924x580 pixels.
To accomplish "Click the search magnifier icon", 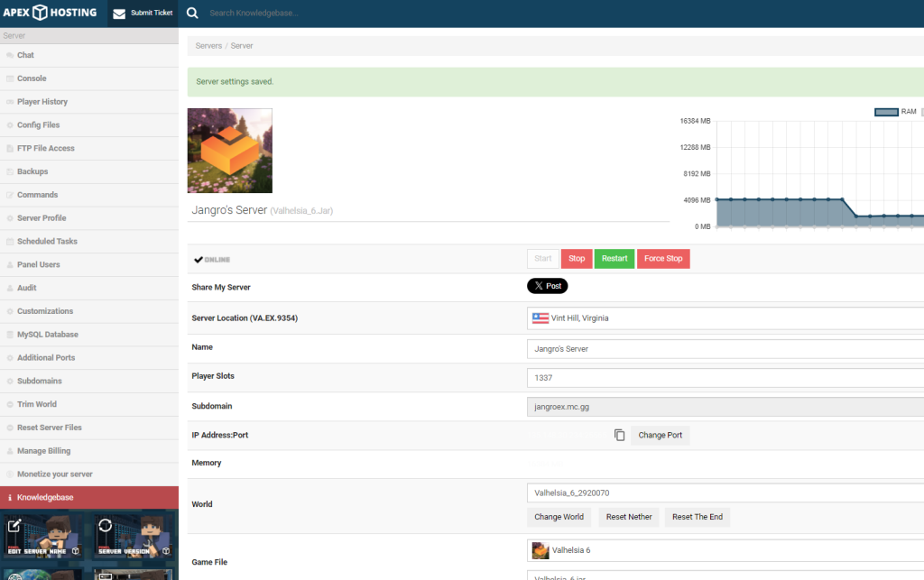I will (192, 13).
